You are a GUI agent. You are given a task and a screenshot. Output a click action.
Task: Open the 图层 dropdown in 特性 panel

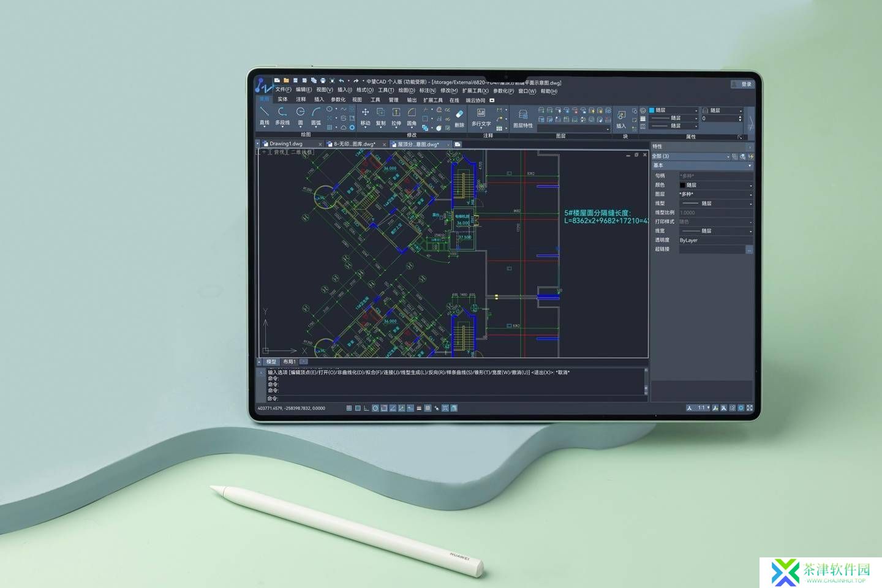pos(716,194)
